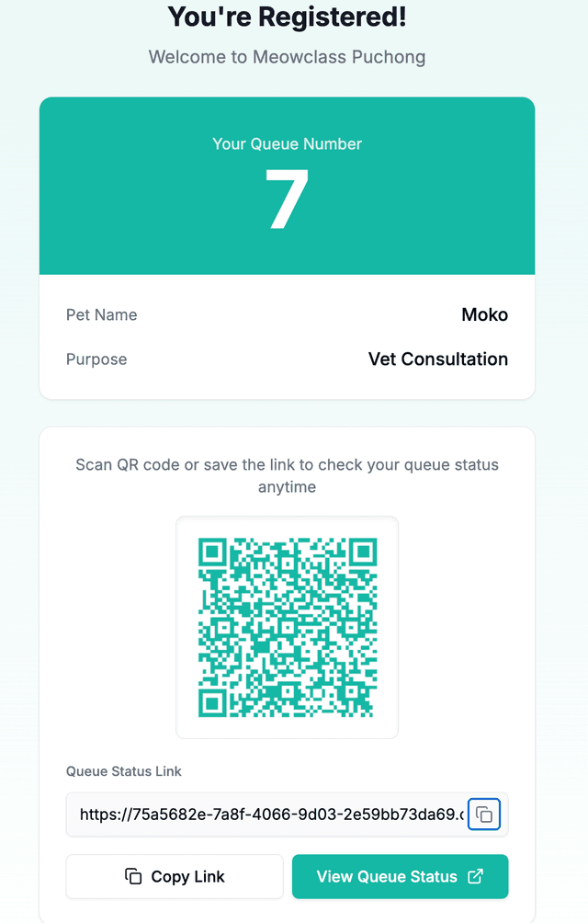Screen dimensions: 588x923
Task: Click the Purpose value Vet Consultation
Action: click(438, 359)
